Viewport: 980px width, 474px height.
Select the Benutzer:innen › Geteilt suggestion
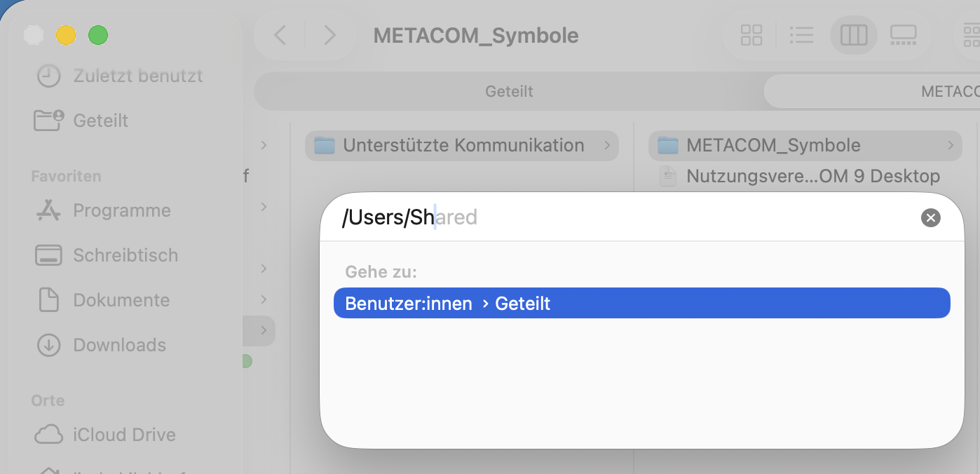tap(641, 304)
